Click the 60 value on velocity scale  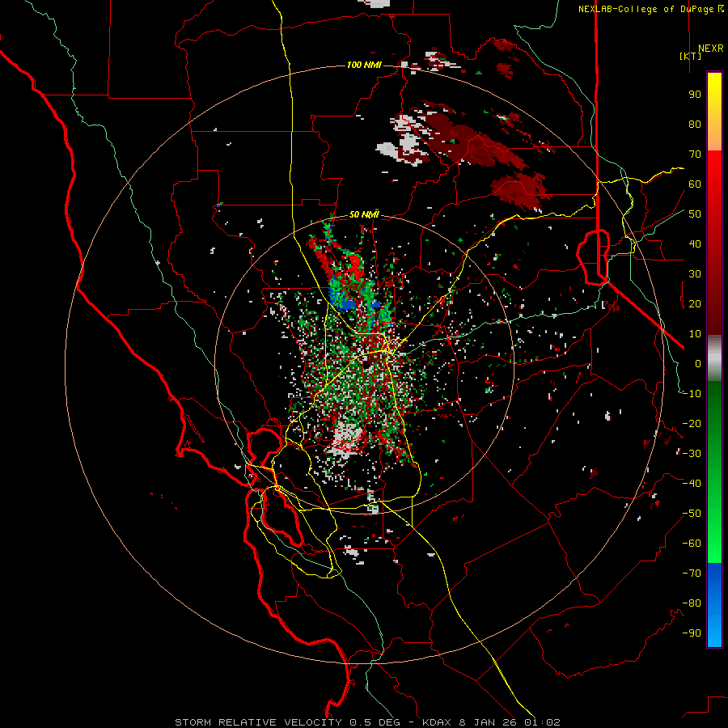[x=695, y=184]
